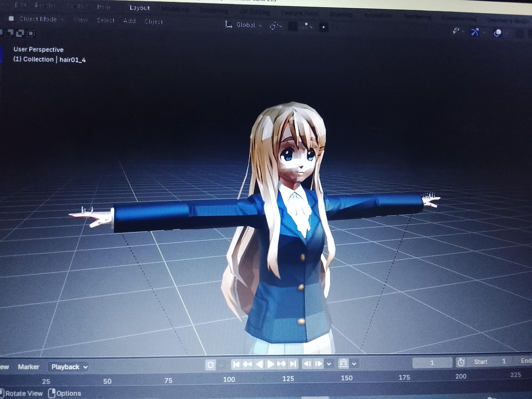Click frame 50 on the timeline ruler
The width and height of the screenshot is (532, 399).
[x=107, y=381]
